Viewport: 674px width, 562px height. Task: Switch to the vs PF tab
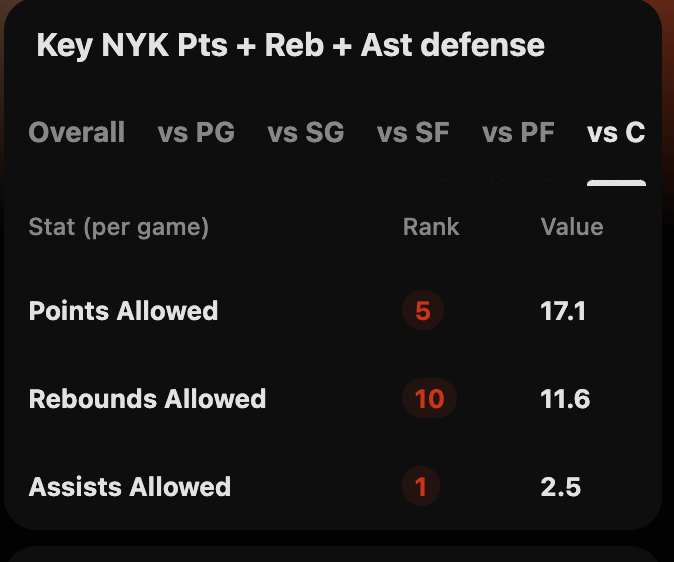(x=518, y=133)
